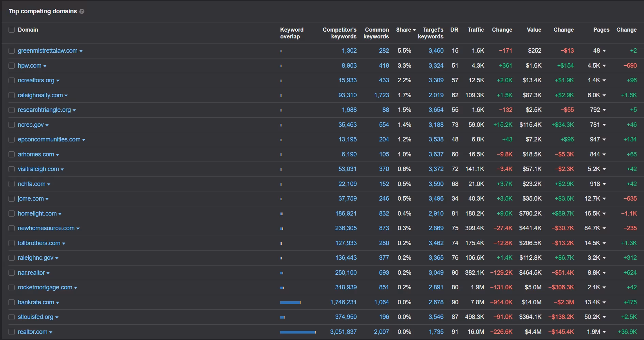Open target's keywords count 3,654
This screenshot has width=644, height=340.
(x=436, y=110)
